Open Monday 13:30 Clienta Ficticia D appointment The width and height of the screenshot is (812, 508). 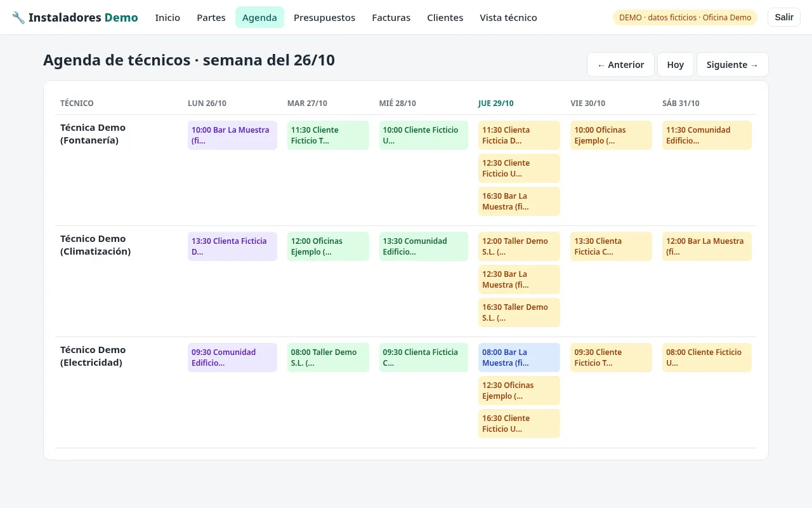[x=232, y=246]
